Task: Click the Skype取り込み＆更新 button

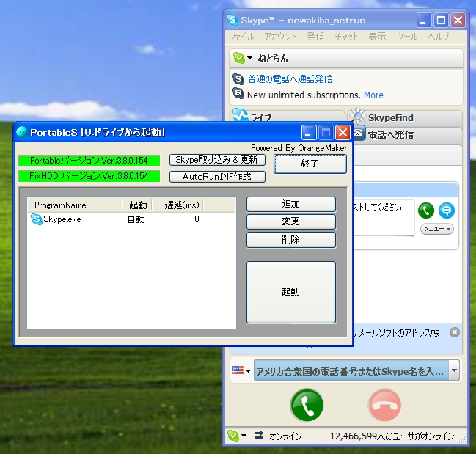Action: 217,160
